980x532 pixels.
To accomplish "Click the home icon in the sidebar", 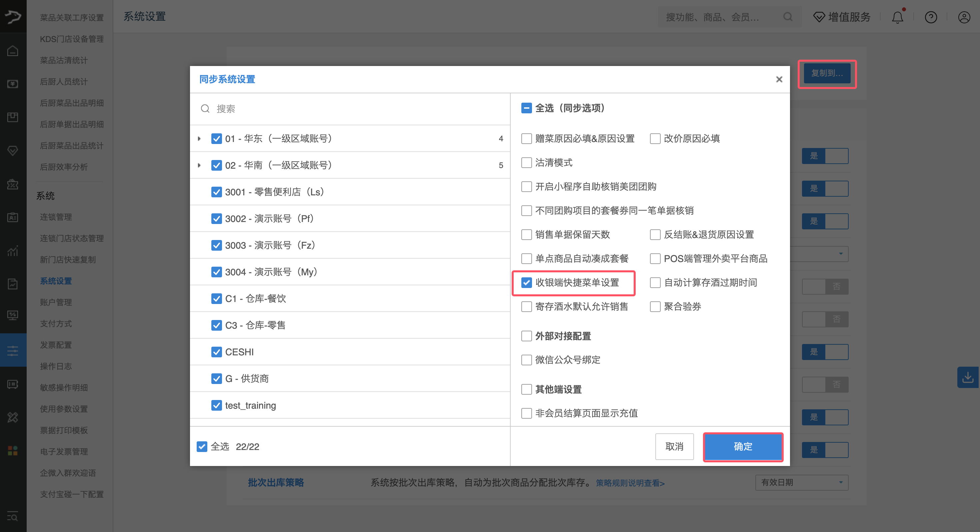I will tap(13, 50).
